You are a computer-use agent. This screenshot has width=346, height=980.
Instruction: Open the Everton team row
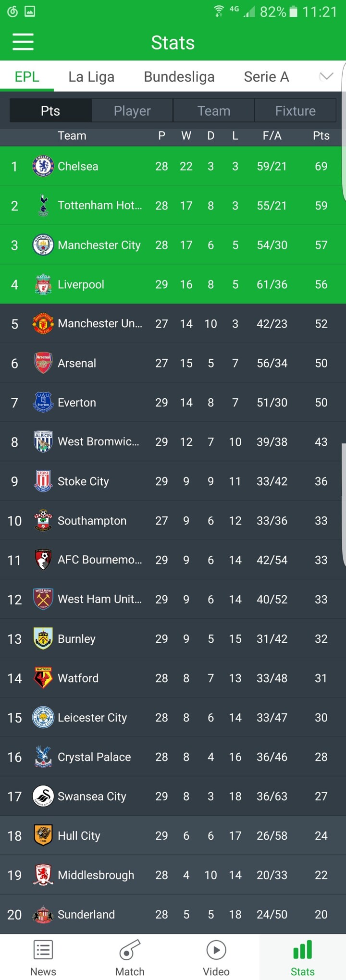(x=173, y=403)
